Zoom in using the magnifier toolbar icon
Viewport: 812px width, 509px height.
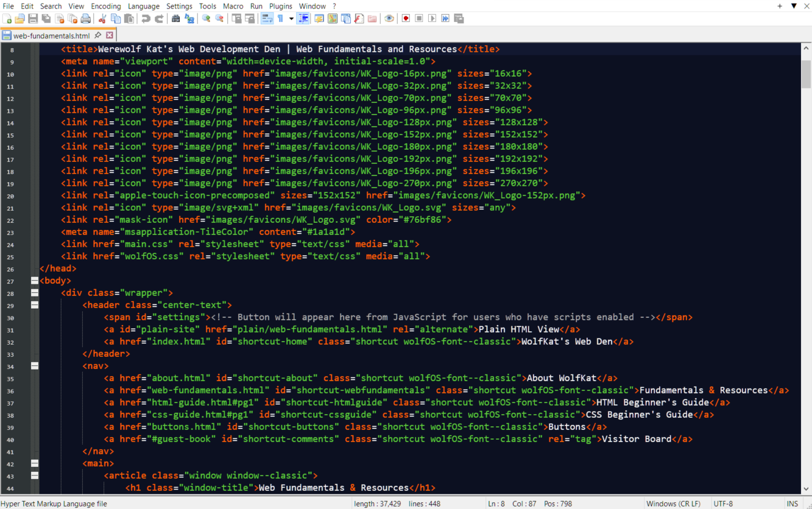(206, 18)
